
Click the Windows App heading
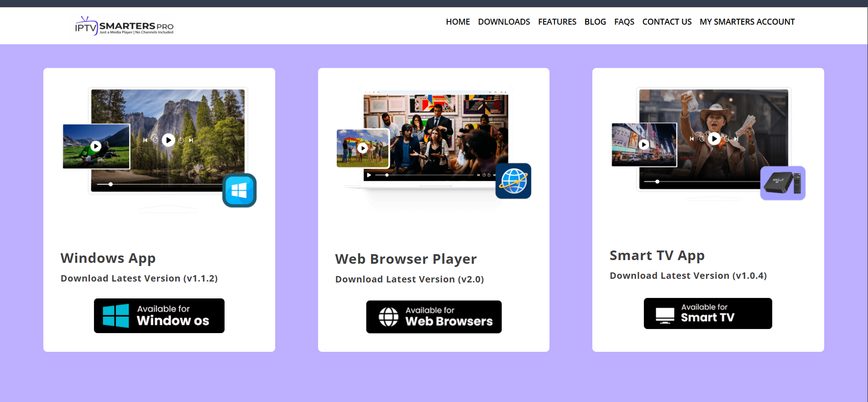[108, 258]
